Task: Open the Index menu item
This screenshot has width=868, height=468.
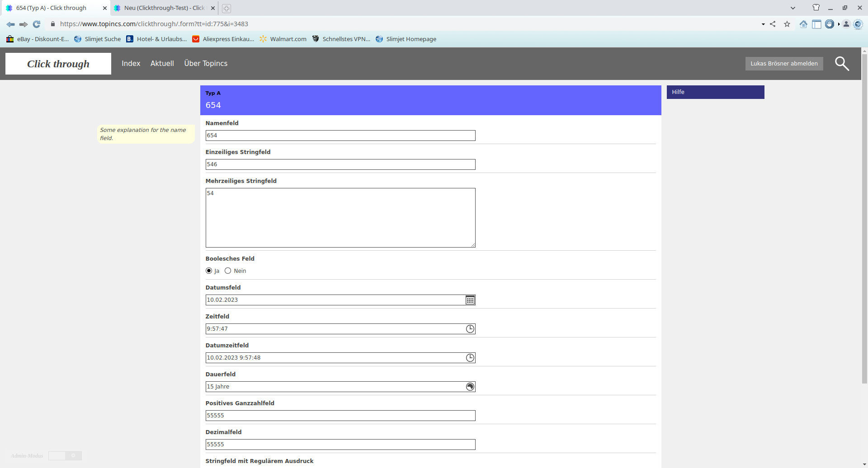Action: [131, 64]
